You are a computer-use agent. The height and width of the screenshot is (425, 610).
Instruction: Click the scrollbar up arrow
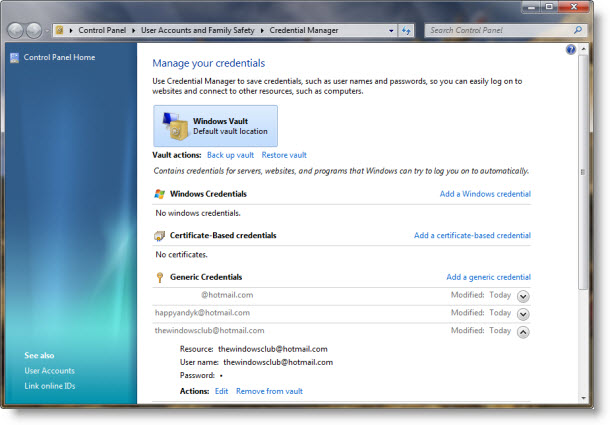click(x=583, y=49)
